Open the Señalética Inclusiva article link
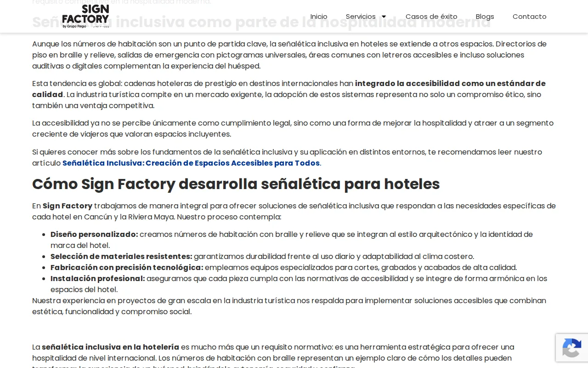 click(191, 163)
